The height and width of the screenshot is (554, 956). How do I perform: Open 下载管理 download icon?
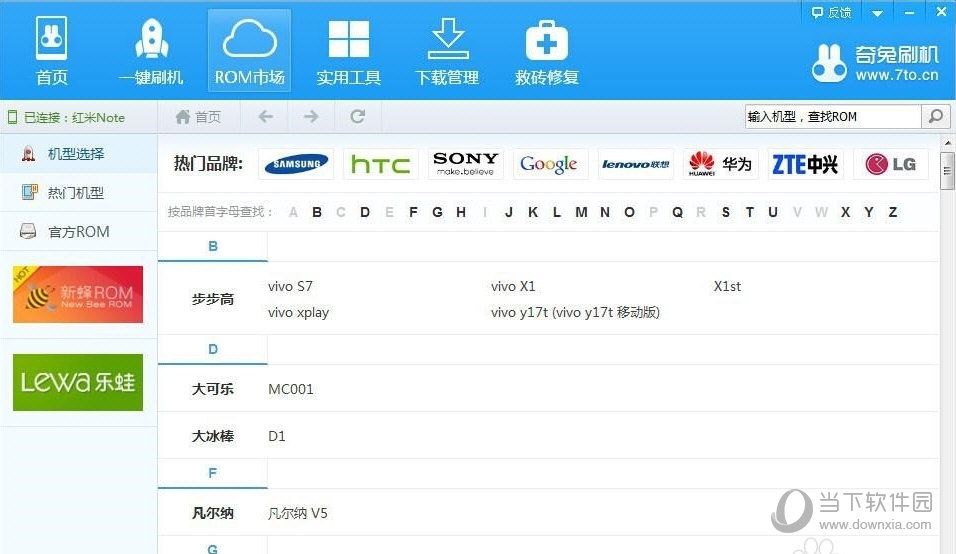[447, 50]
